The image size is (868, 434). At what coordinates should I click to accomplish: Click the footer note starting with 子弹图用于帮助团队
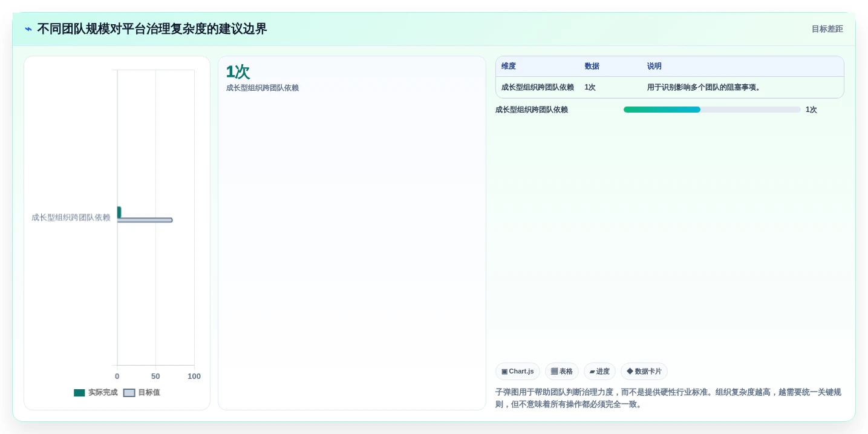tap(668, 398)
